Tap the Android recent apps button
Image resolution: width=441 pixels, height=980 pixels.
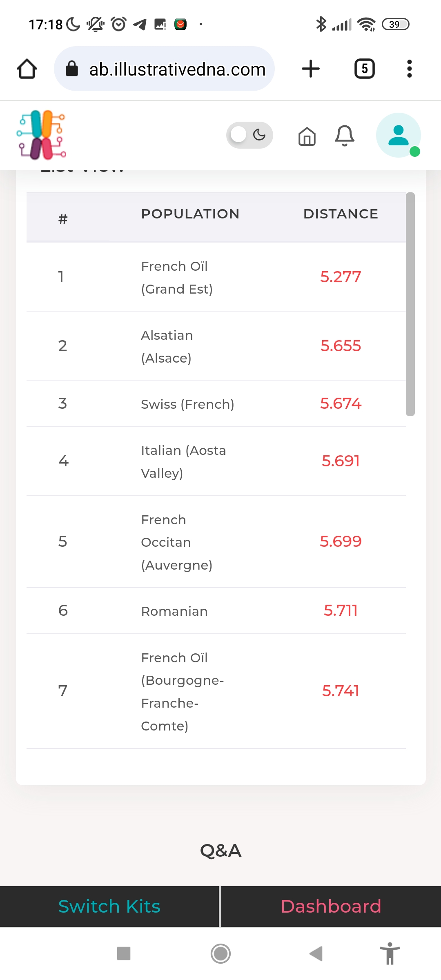[124, 954]
